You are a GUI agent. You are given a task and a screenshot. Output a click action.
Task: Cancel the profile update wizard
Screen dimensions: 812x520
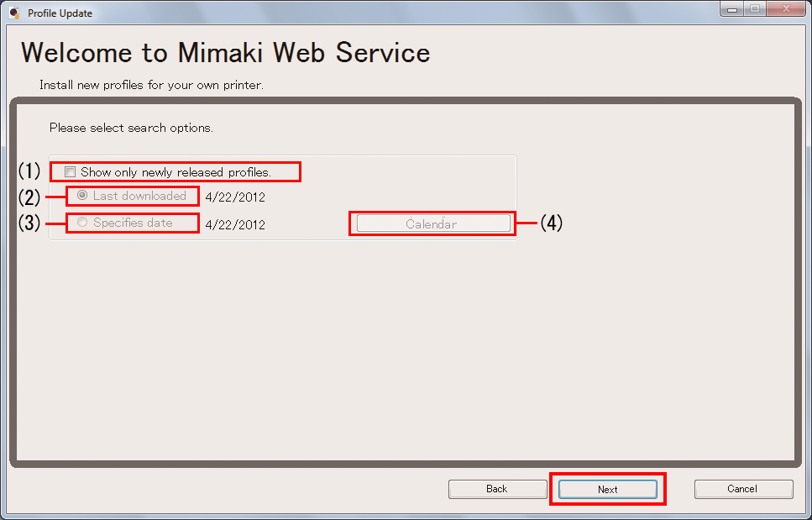coord(742,489)
